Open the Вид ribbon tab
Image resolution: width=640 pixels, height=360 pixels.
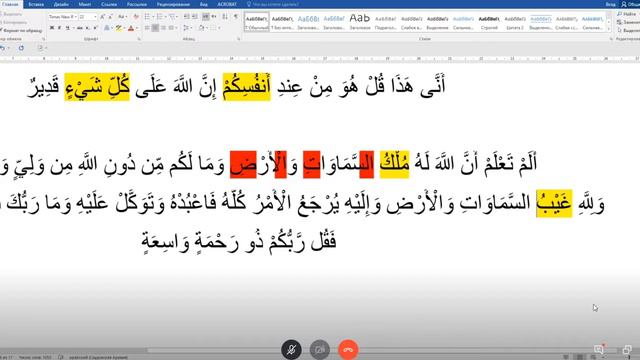pyautogui.click(x=204, y=4)
